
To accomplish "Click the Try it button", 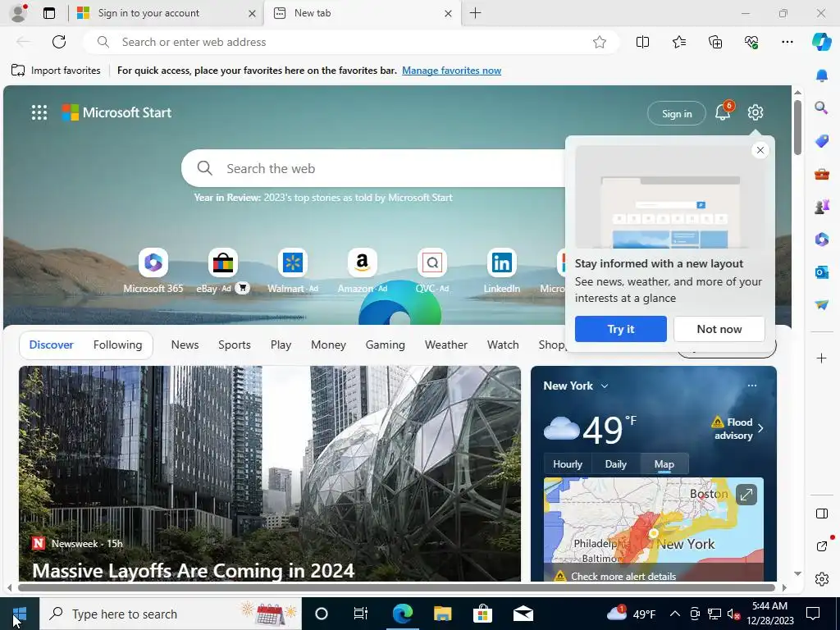I will 620,329.
